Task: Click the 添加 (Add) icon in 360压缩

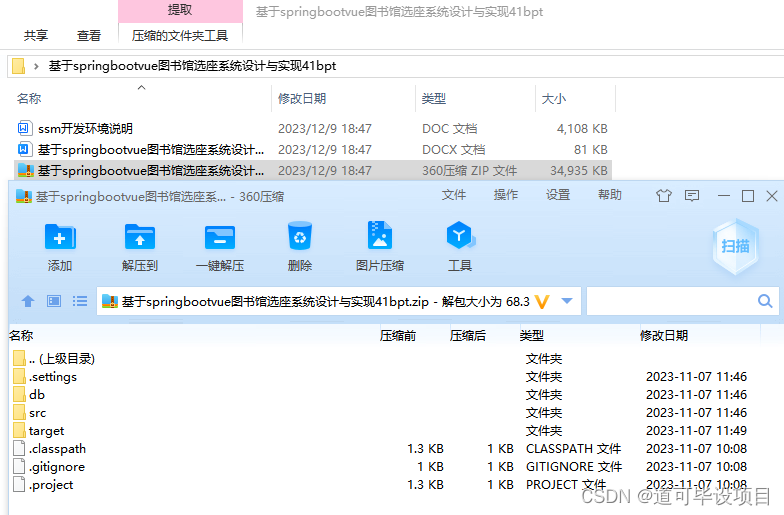Action: click(x=60, y=236)
